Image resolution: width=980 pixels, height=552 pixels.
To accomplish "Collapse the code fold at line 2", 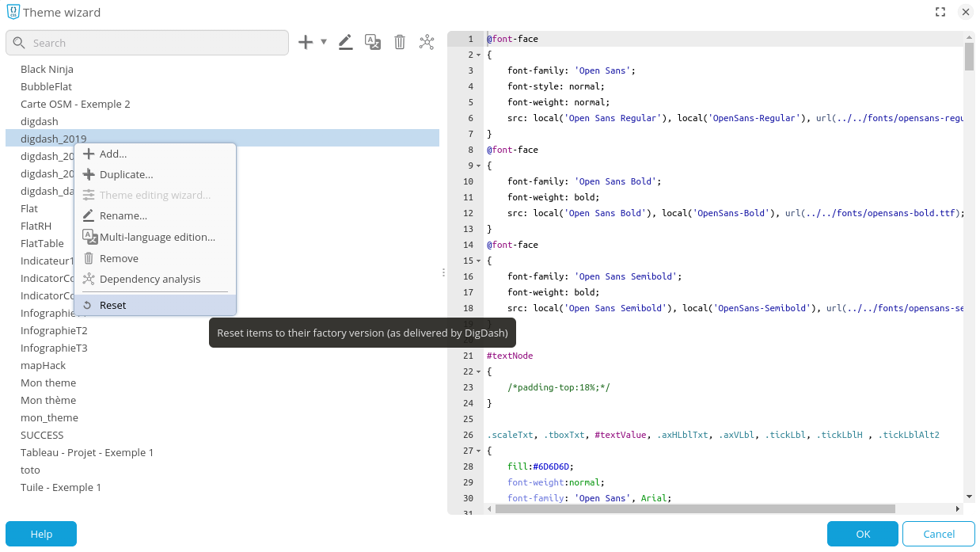I will click(479, 55).
